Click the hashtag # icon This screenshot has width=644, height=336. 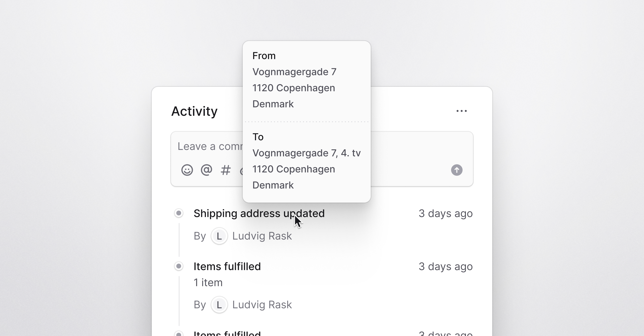(225, 170)
